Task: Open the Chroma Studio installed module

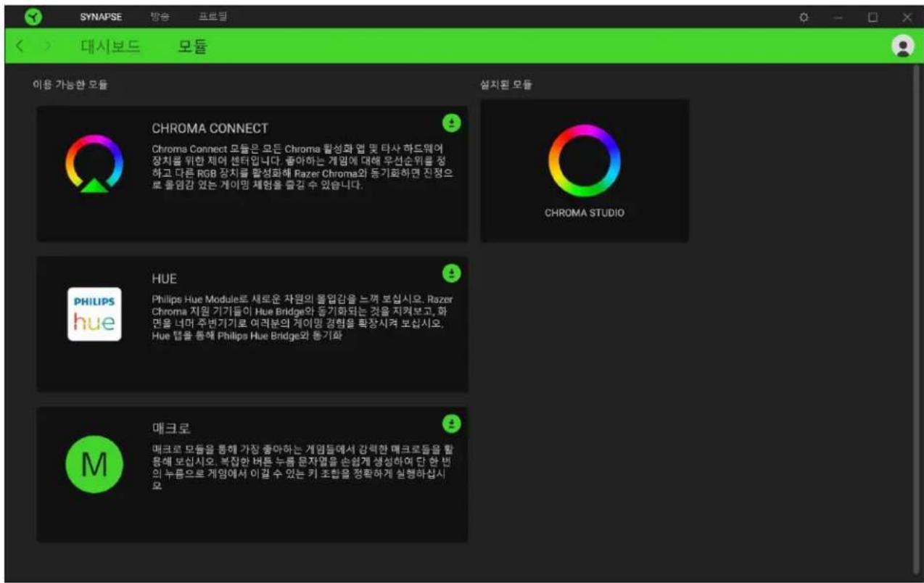Action: tap(585, 171)
